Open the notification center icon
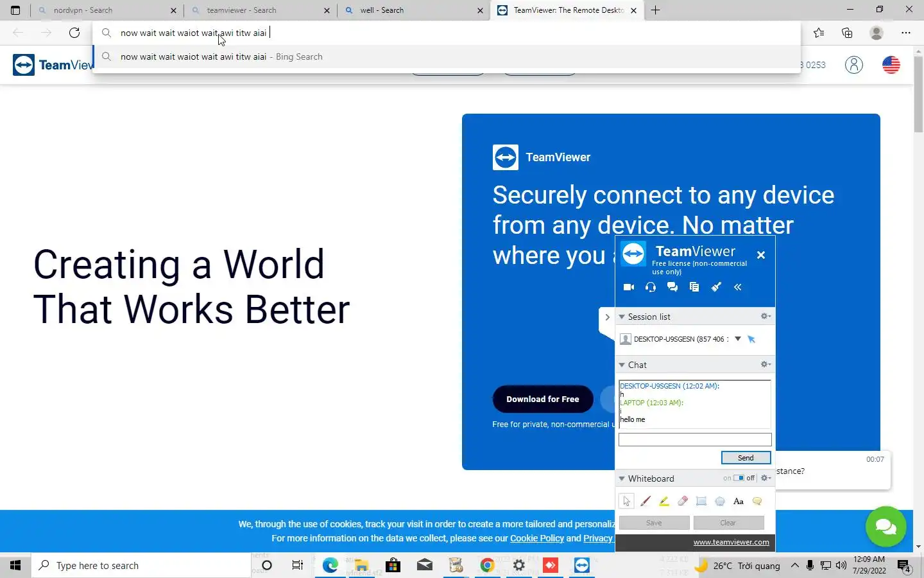 point(903,566)
